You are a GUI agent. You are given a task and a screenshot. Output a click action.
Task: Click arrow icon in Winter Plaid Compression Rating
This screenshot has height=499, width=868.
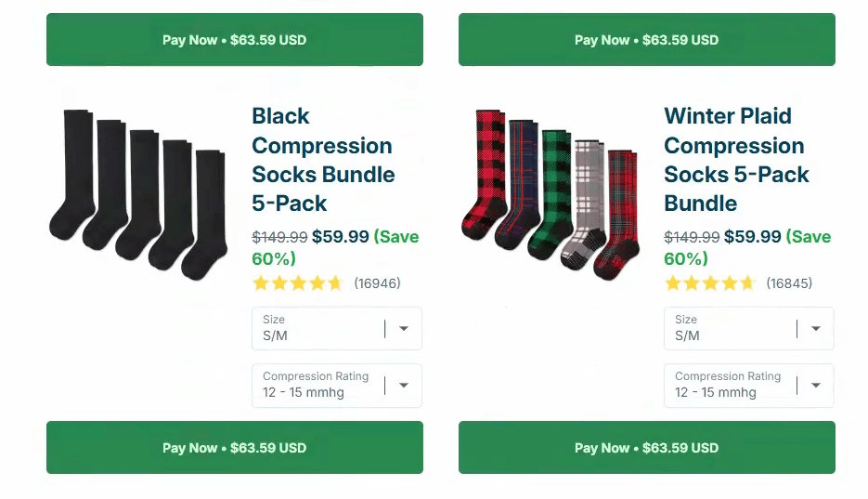tap(816, 386)
